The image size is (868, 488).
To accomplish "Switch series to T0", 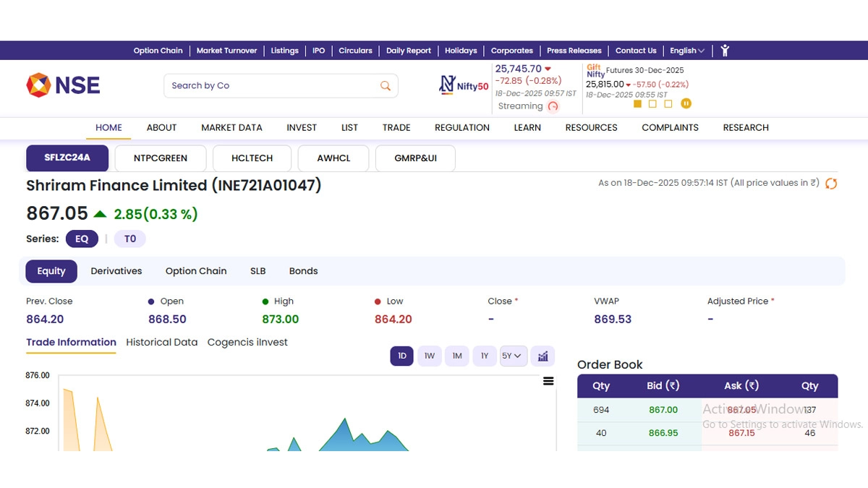I will click(x=130, y=239).
